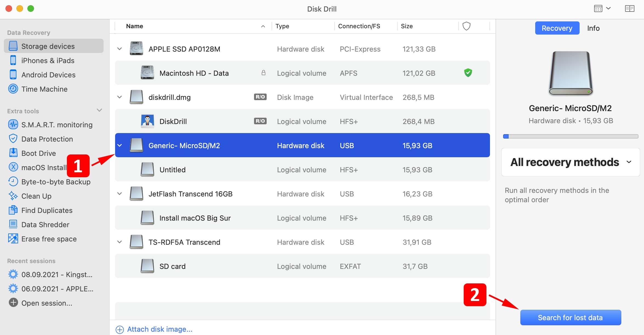Click the R/O badge on diskdrill.dmg
Viewport: 644px width, 335px height.
[260, 97]
